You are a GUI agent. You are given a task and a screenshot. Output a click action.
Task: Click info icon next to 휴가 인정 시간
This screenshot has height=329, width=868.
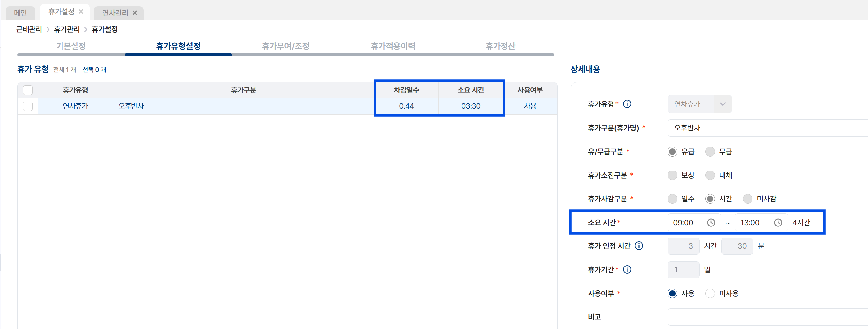[639, 246]
